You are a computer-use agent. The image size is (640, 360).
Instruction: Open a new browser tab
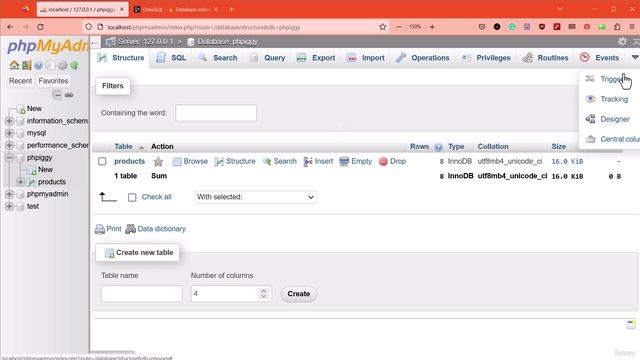pos(231,9)
